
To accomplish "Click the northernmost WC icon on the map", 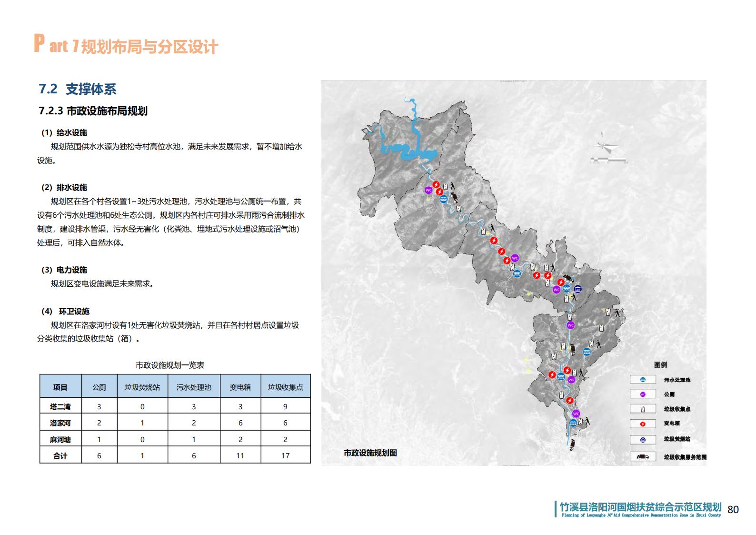I will tap(428, 190).
